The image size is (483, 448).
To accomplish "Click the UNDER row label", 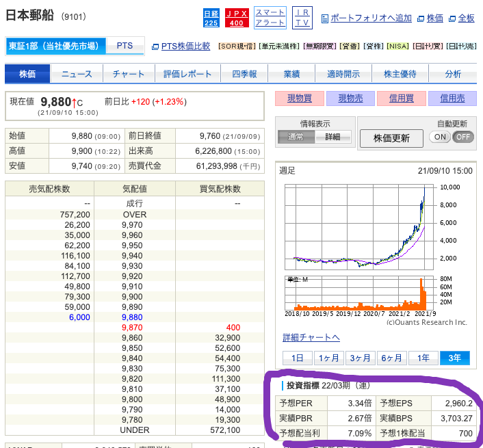I will pos(135,430).
